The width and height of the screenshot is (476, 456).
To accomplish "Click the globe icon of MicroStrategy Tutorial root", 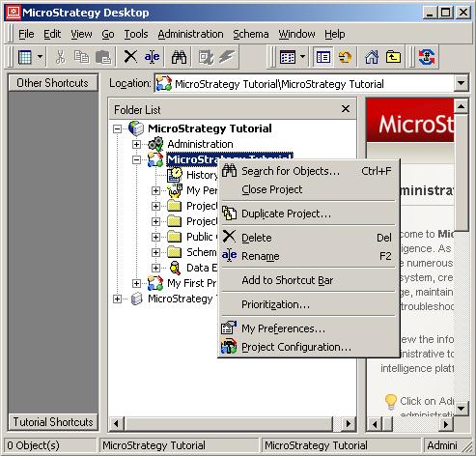I will 136,128.
